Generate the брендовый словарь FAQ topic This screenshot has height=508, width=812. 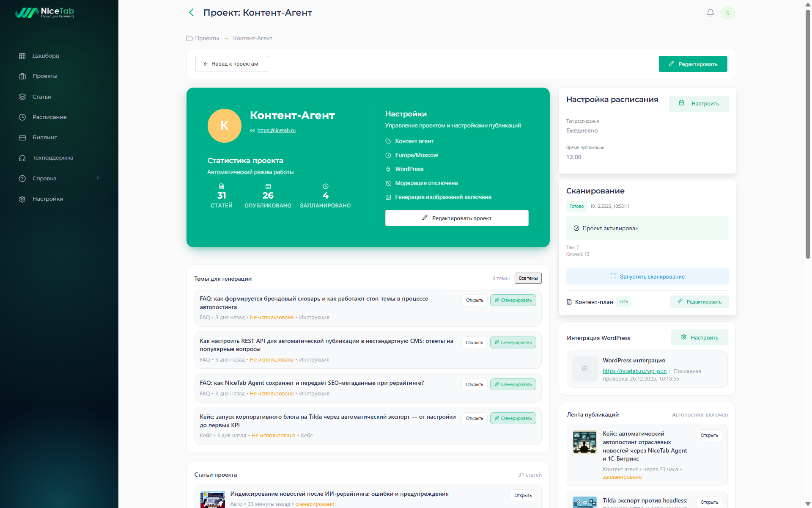click(513, 300)
